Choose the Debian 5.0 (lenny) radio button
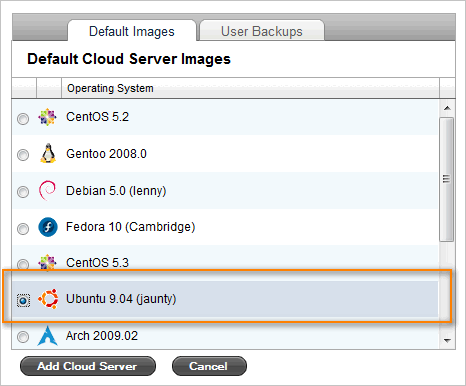This screenshot has width=466, height=386. click(x=23, y=192)
